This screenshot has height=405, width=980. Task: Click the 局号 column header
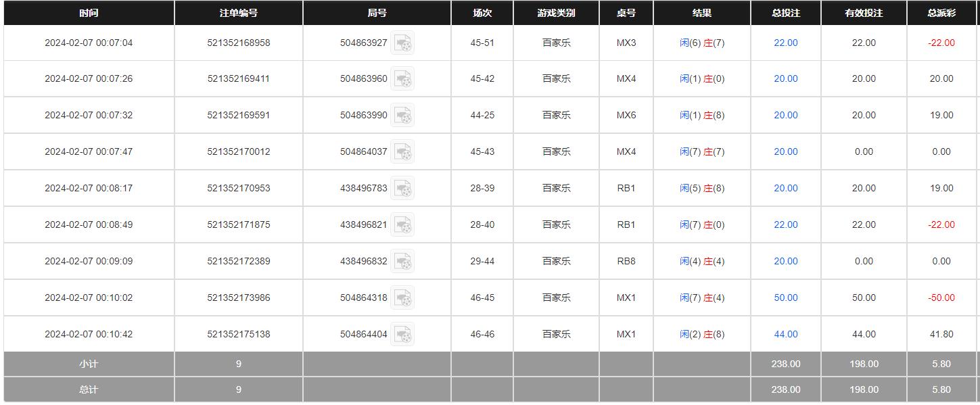377,13
